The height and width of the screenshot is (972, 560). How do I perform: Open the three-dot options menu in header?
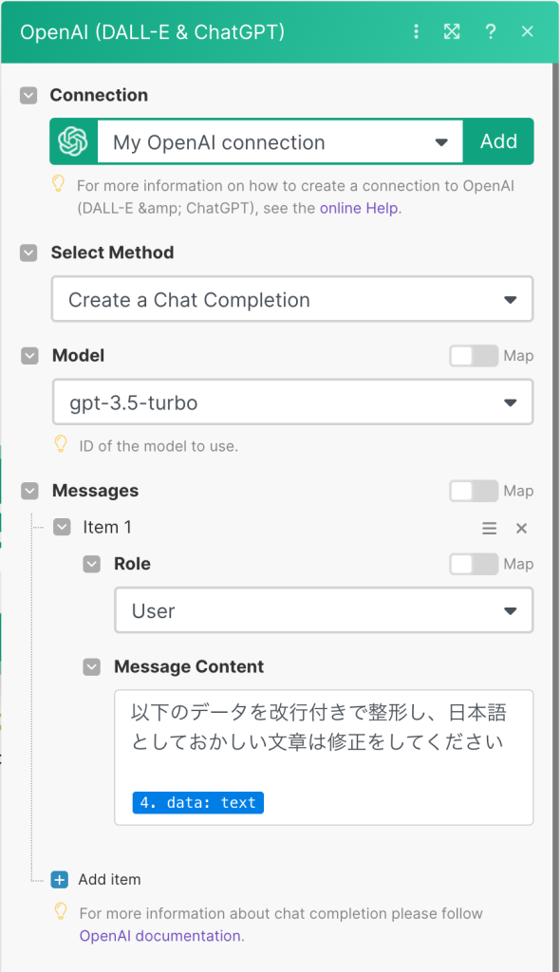pyautogui.click(x=416, y=31)
